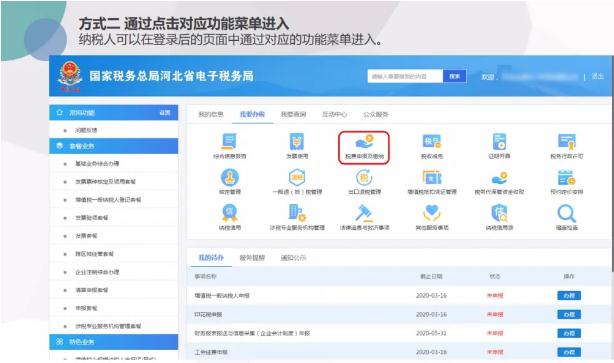Open the 发票使用 invoice icon
The height and width of the screenshot is (363, 614).
click(297, 146)
